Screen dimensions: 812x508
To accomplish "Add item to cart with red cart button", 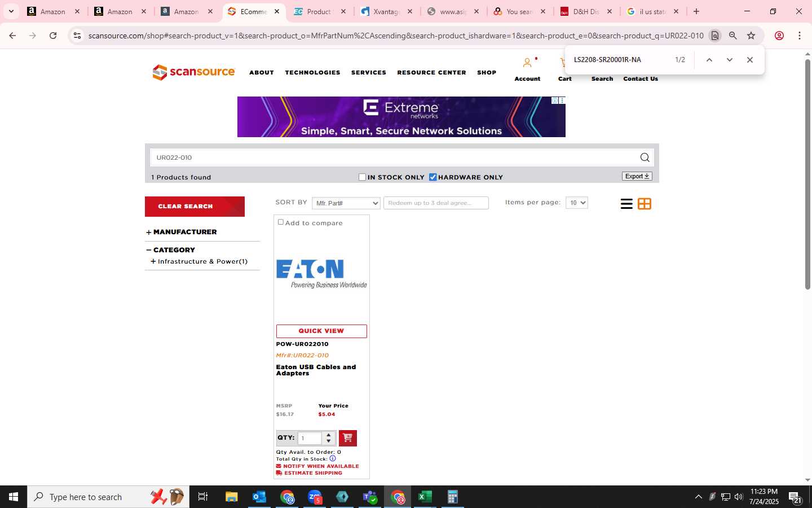I will pyautogui.click(x=348, y=438).
